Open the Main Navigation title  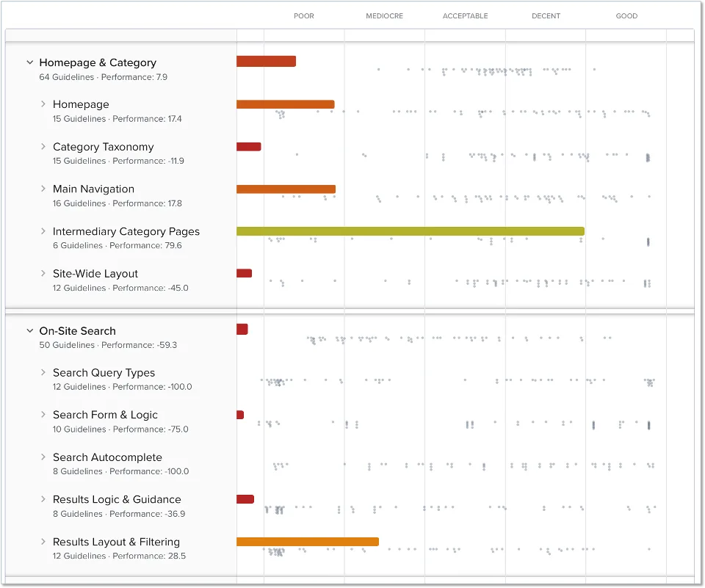point(93,189)
